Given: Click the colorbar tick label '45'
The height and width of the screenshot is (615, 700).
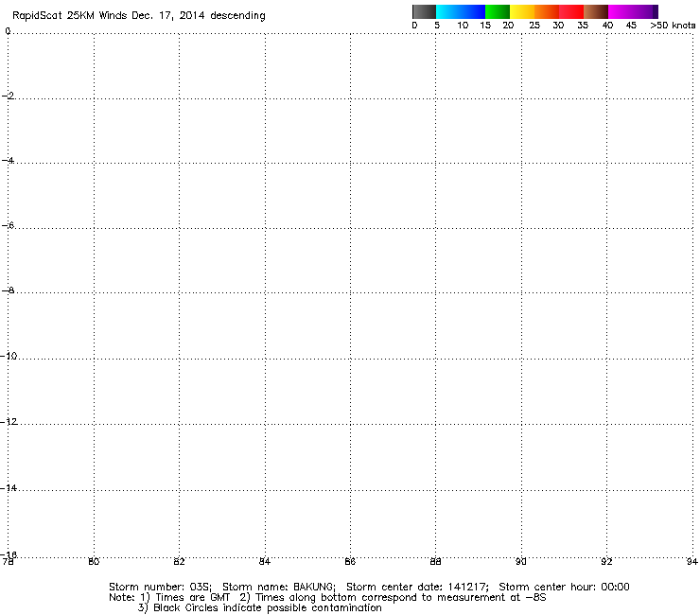Looking at the screenshot, I should [631, 26].
